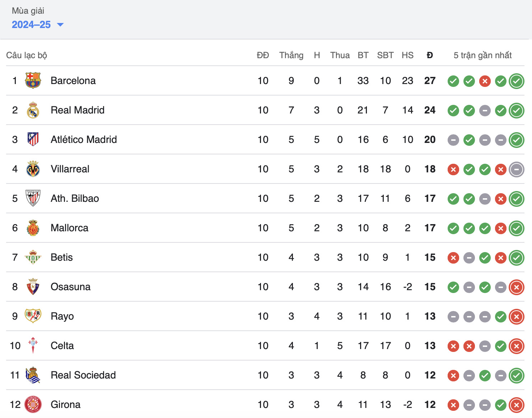Click Villarreal's most recent draw indicator
532x418 pixels.
[x=517, y=169]
